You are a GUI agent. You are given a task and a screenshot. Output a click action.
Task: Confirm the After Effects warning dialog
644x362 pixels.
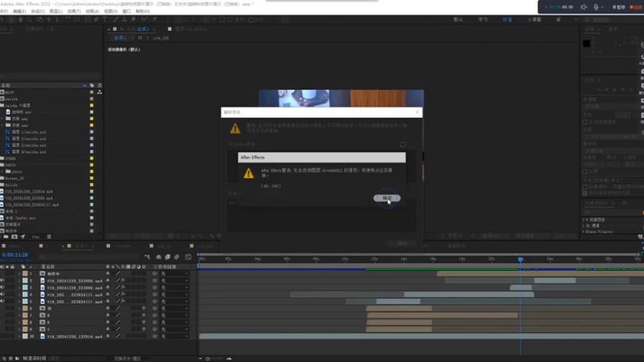click(x=387, y=198)
